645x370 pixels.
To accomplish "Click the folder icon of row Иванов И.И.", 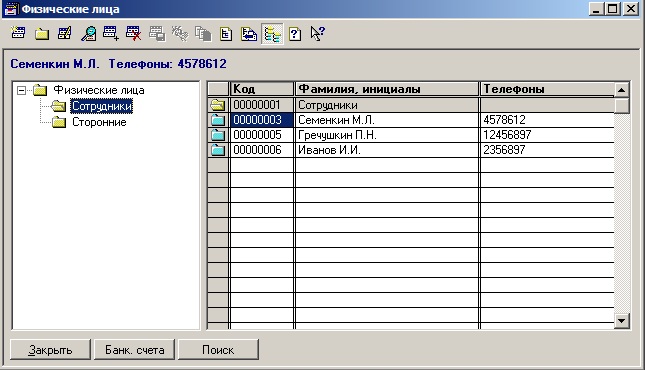I will click(218, 150).
